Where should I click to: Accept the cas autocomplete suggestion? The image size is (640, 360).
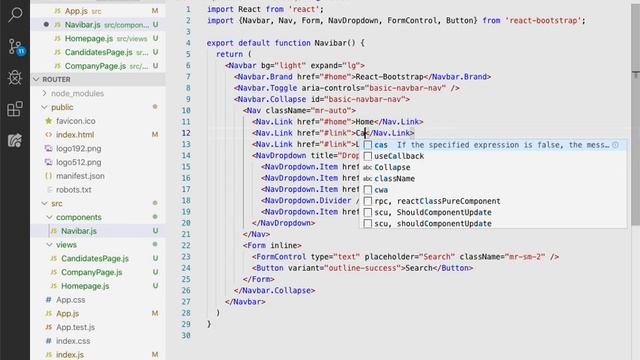(x=493, y=145)
